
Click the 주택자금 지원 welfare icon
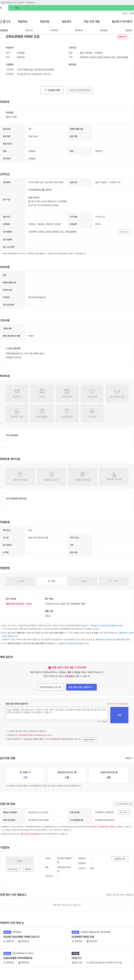(x=17, y=414)
